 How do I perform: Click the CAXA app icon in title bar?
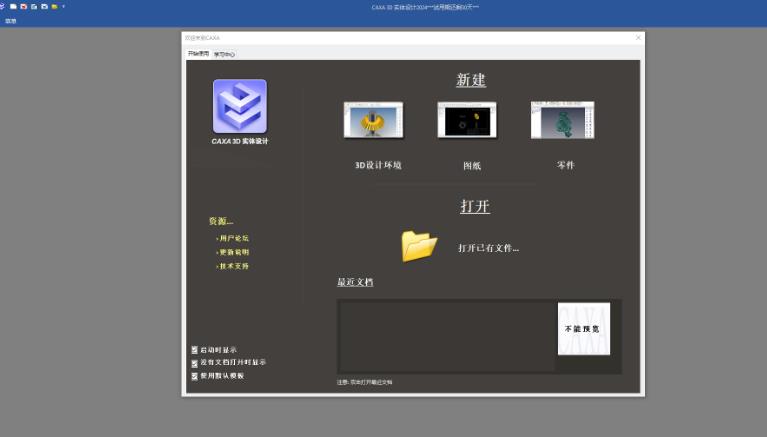click(3, 6)
